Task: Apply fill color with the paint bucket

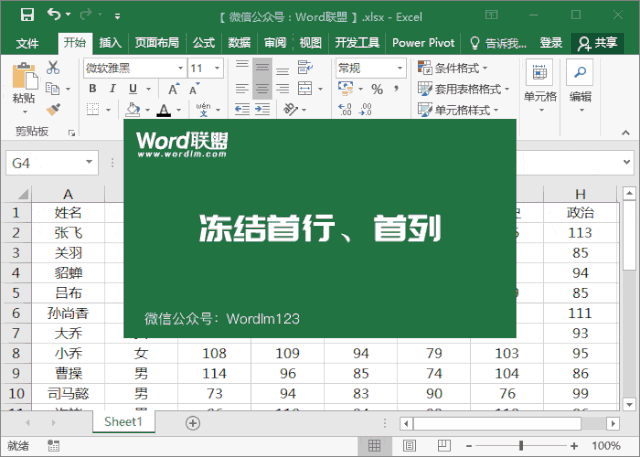Action: click(x=132, y=109)
